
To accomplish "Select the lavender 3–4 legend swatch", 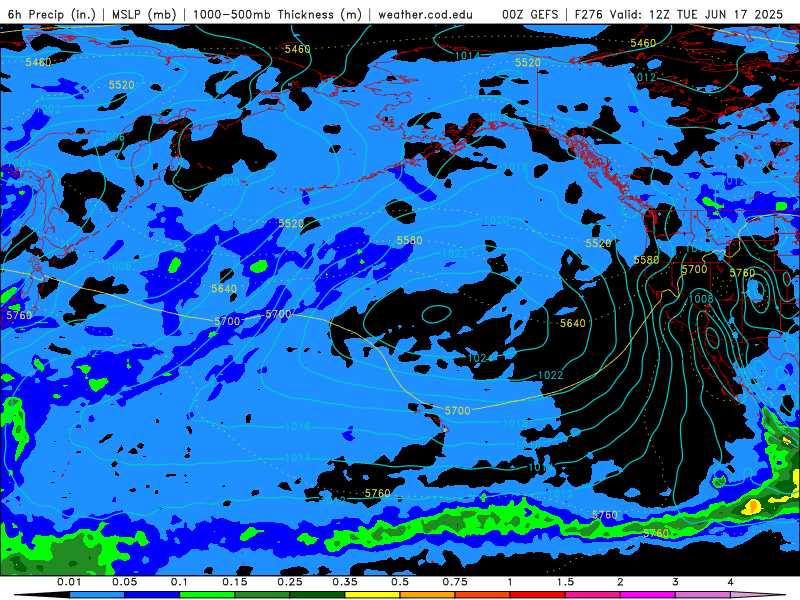I will [703, 595].
